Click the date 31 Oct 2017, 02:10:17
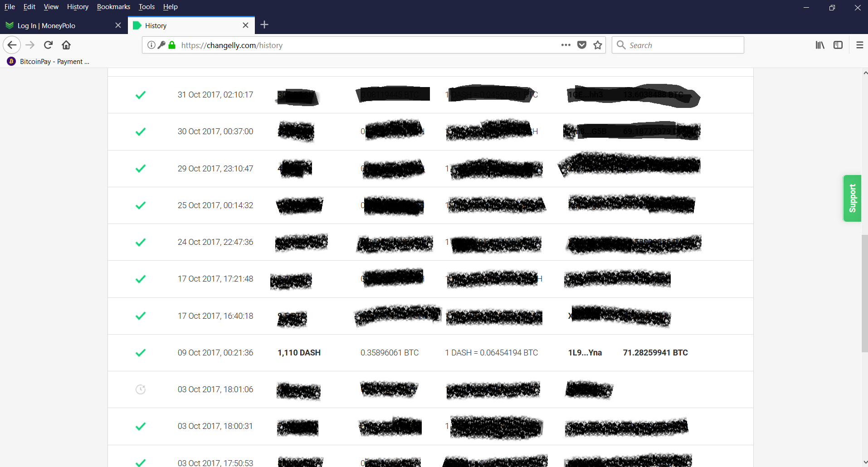 click(x=215, y=95)
